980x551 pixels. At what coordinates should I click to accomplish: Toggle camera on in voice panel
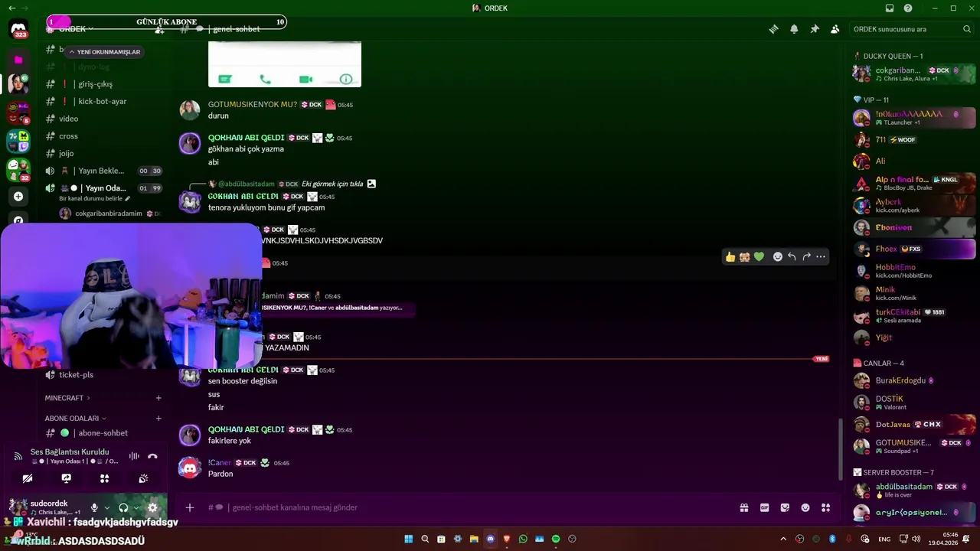click(x=28, y=478)
